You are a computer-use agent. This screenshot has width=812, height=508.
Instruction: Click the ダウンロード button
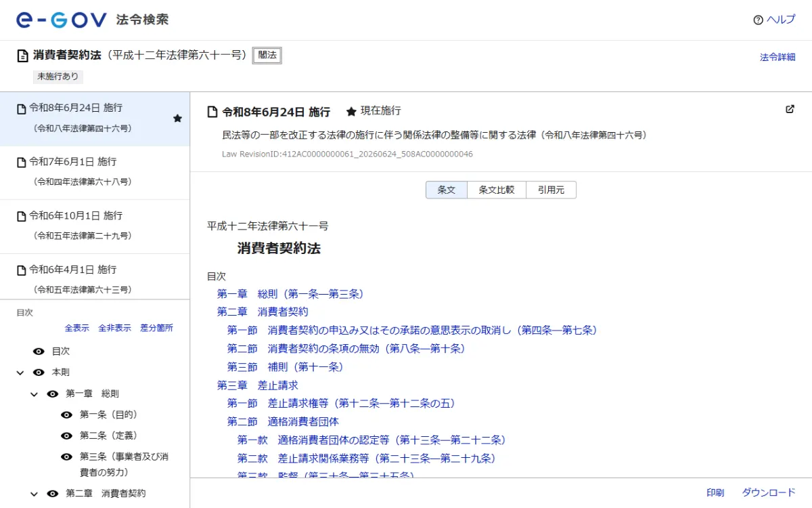tap(769, 492)
